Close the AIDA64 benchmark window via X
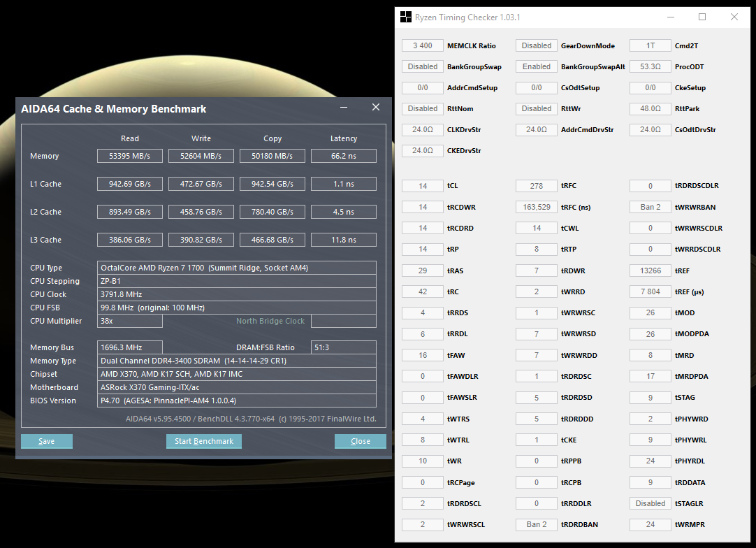 [x=376, y=107]
